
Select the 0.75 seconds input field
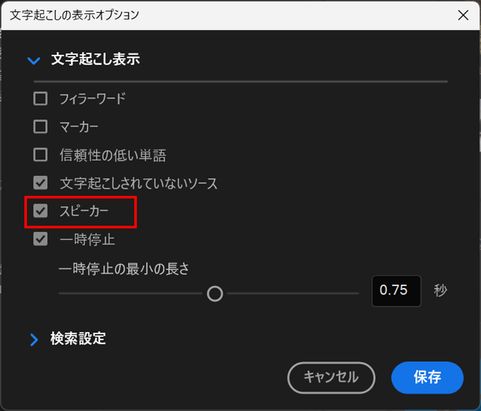[396, 291]
